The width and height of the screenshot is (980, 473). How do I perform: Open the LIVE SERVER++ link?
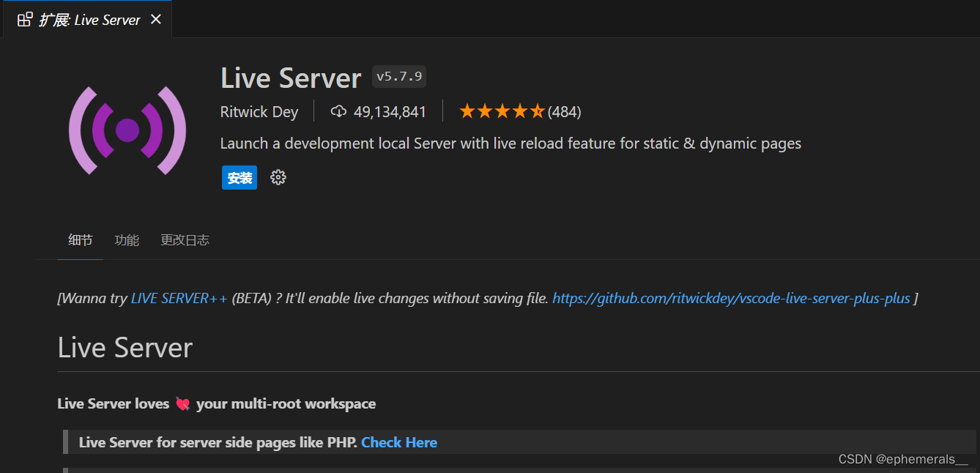click(x=179, y=298)
